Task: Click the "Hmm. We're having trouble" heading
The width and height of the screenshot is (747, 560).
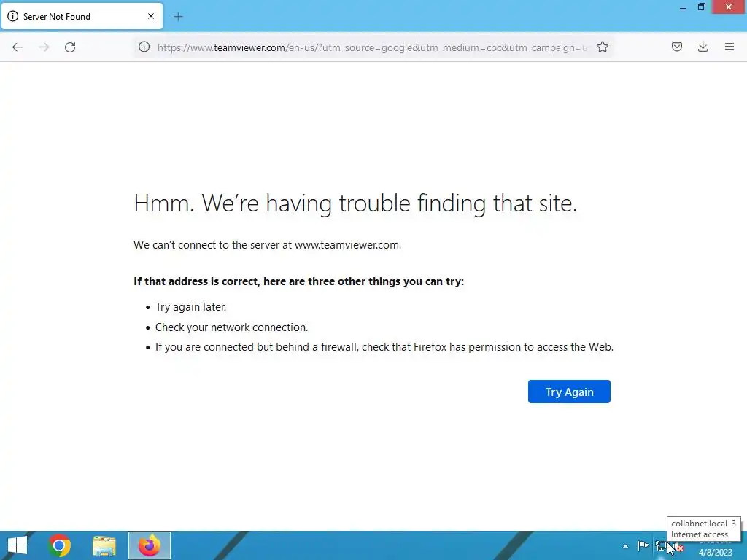Action: (x=355, y=203)
